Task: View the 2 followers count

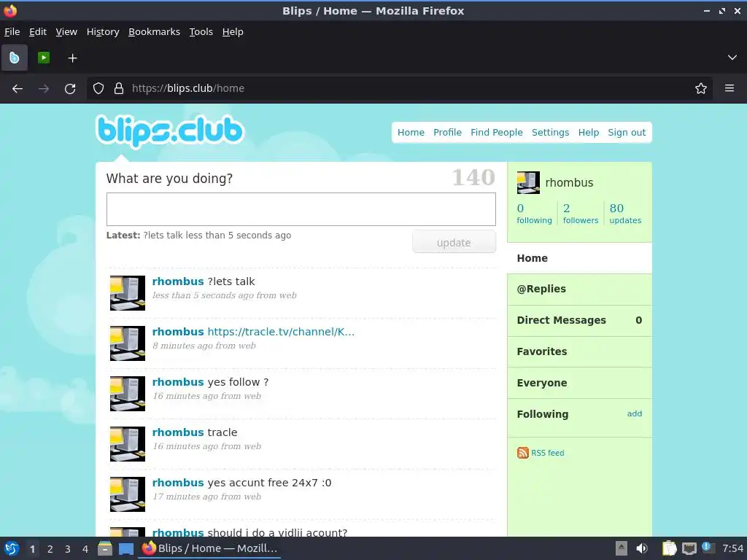Action: pyautogui.click(x=580, y=214)
